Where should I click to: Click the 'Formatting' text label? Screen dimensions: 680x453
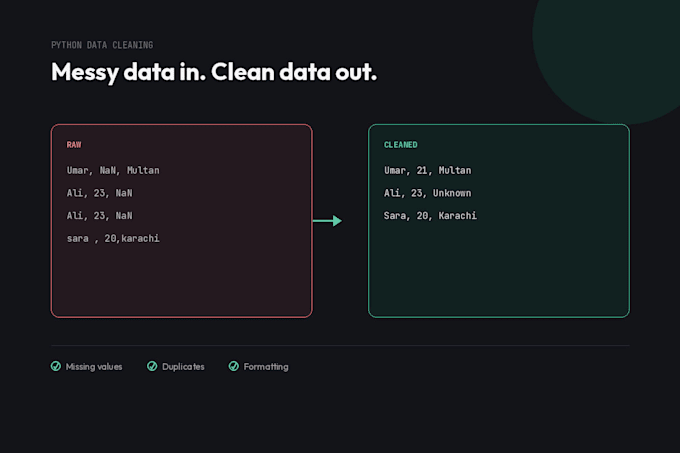point(266,367)
